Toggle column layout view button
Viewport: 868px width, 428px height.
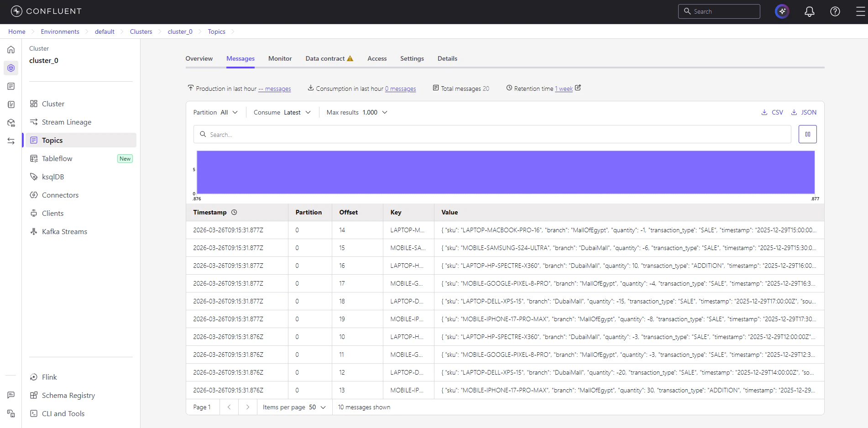(808, 134)
